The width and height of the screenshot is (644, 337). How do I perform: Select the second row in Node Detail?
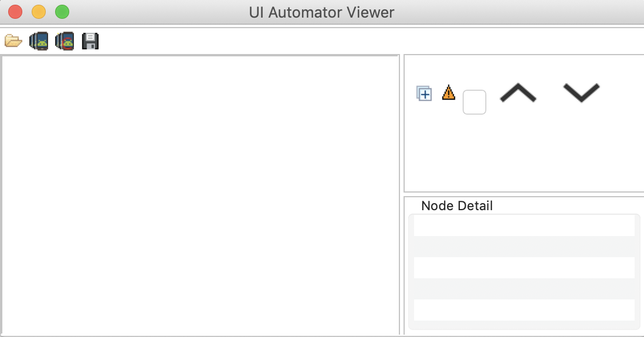[x=524, y=268]
